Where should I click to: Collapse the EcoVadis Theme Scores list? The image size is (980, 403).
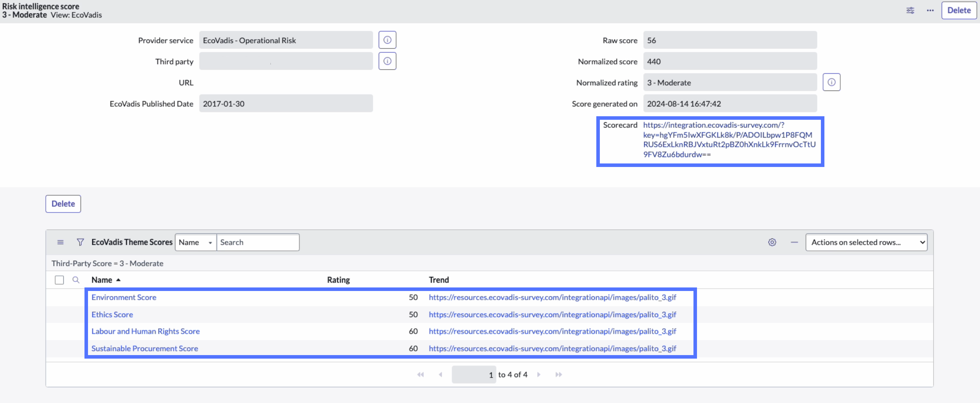pos(794,242)
